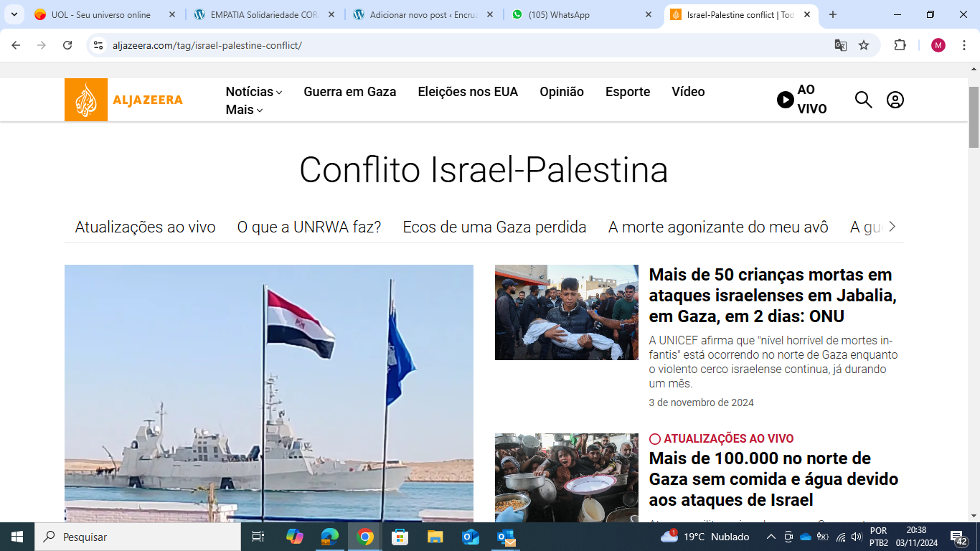
Task: Click the O que a UNRWA faz? link
Action: (x=309, y=227)
